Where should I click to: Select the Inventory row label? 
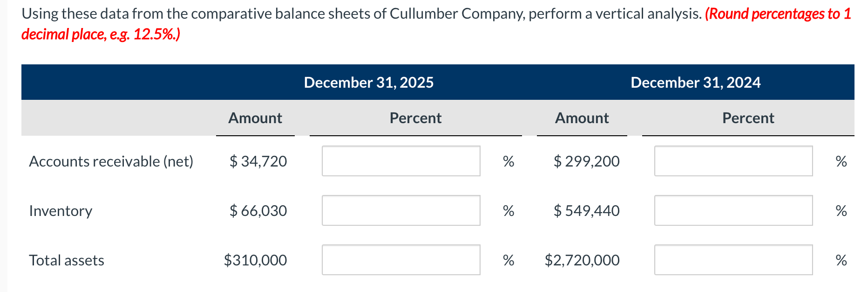click(x=61, y=211)
